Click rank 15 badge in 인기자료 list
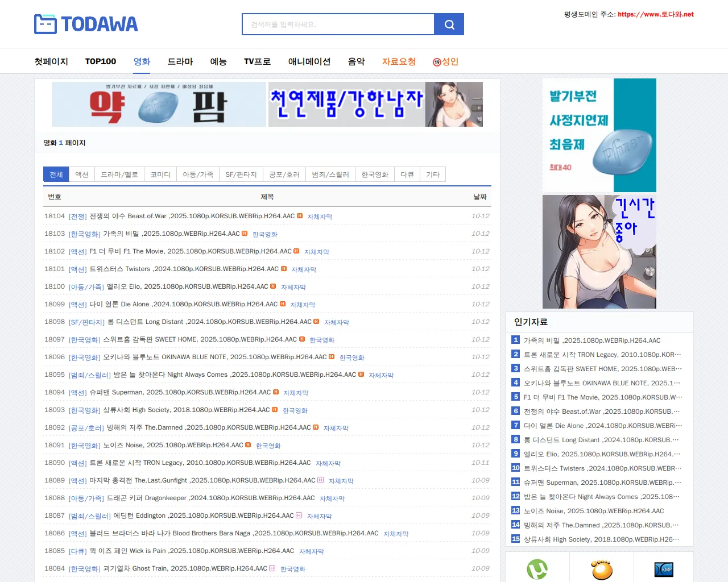The width and height of the screenshot is (728, 582). pos(515,539)
